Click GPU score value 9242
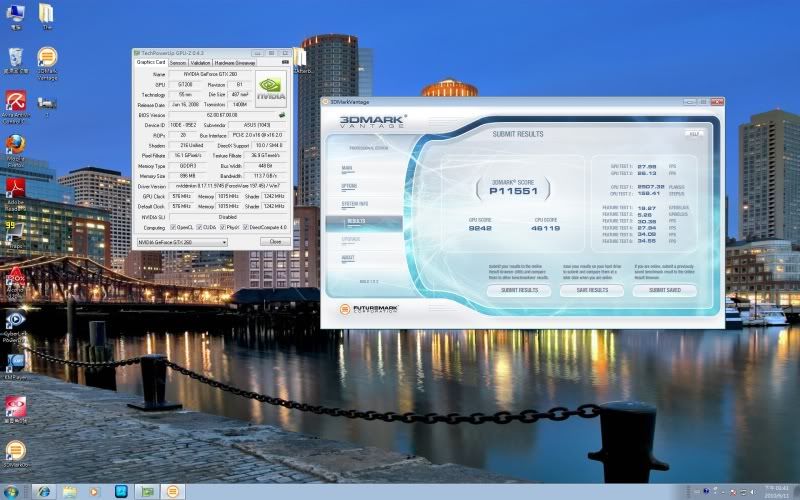 tap(480, 228)
